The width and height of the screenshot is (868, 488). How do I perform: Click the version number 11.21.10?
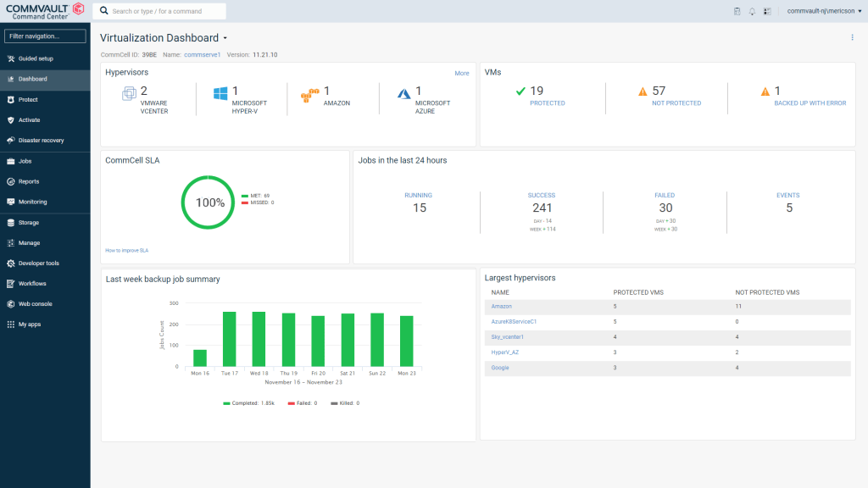coord(265,55)
